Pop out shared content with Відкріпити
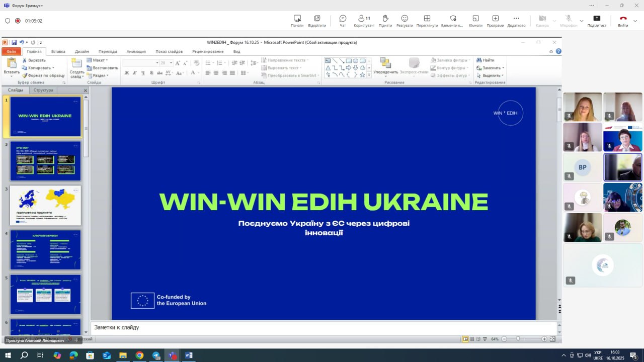This screenshot has width=644, height=362. pos(317,21)
